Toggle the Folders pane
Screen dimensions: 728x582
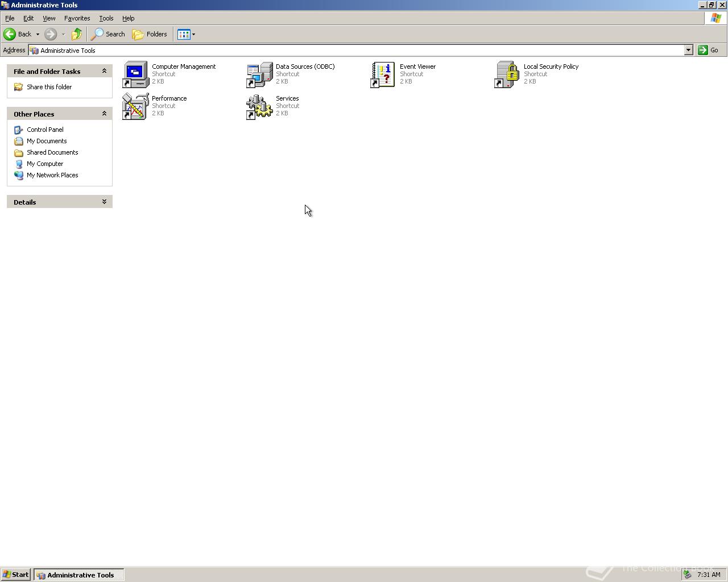pos(150,34)
